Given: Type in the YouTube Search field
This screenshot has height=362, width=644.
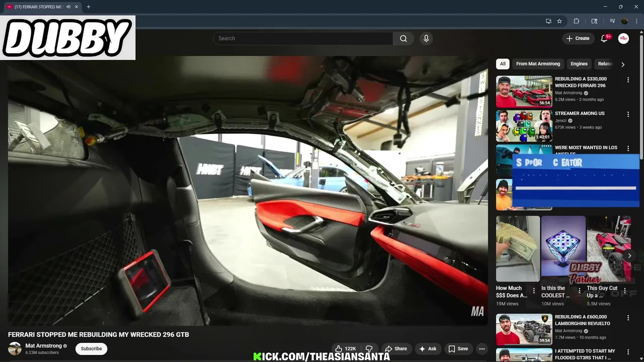Looking at the screenshot, I should click(x=303, y=39).
